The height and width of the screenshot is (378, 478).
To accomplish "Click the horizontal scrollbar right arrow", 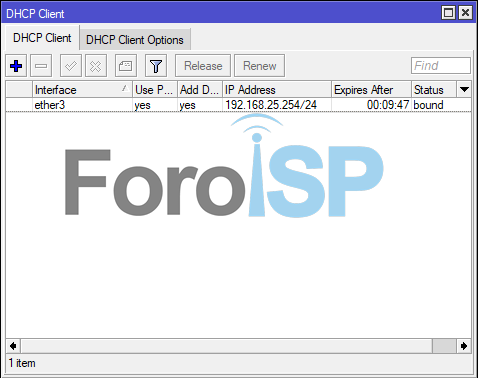I will tap(464, 346).
